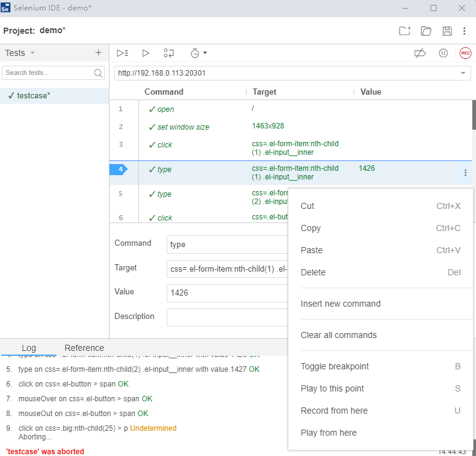Image resolution: width=476 pixels, height=456 pixels.
Task: Open project more options menu
Action: click(x=464, y=31)
